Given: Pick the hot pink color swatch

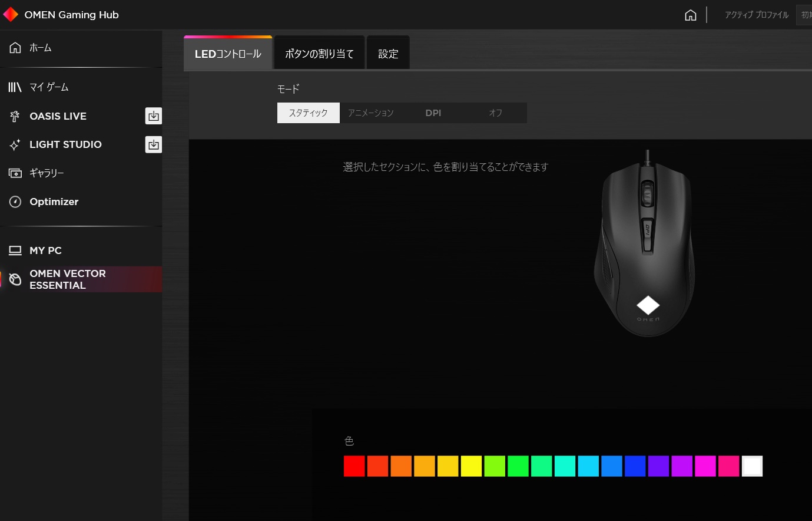Looking at the screenshot, I should pos(729,466).
